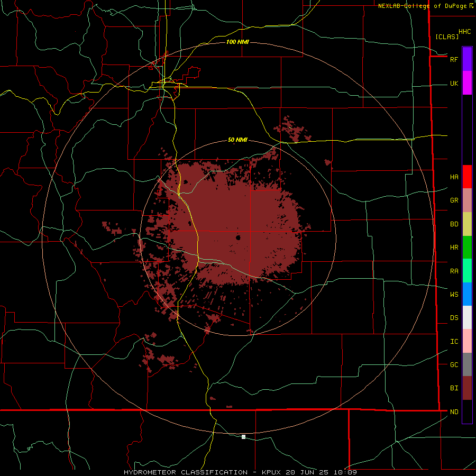The width and height of the screenshot is (476, 476).
Task: Select the gray GC legend swatch
Action: (467, 364)
